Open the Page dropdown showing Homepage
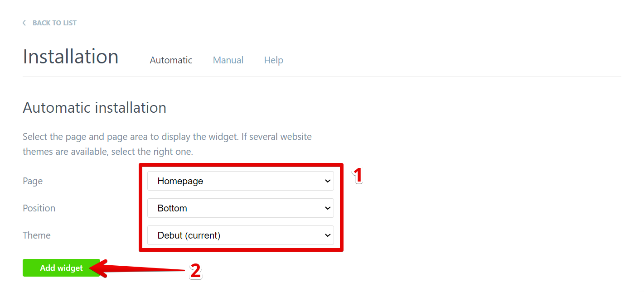The height and width of the screenshot is (292, 644). pos(240,181)
